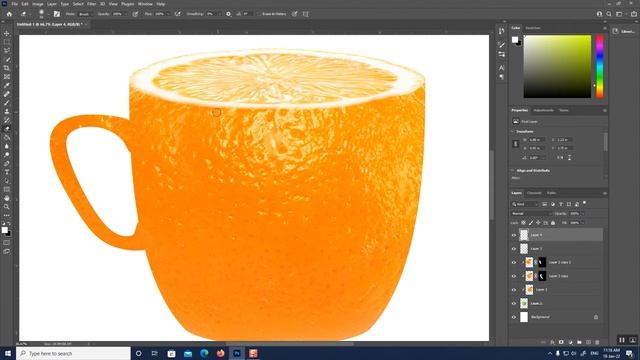Click the Home icon in options bar
This screenshot has width=640, height=360.
9,14
